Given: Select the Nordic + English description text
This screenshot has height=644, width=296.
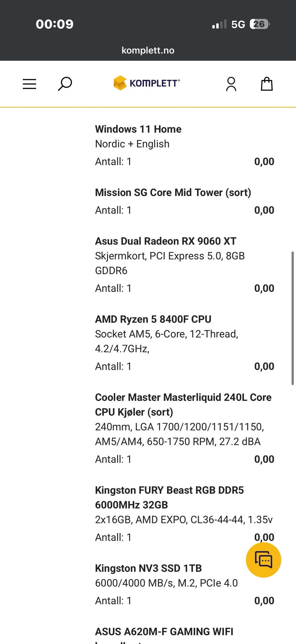Looking at the screenshot, I should click(132, 144).
